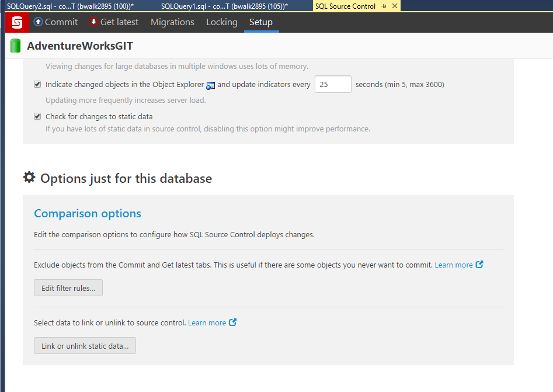Click text 'Updating more frequently increases server load.'
Screen dimensions: 553x392
[x=126, y=100]
